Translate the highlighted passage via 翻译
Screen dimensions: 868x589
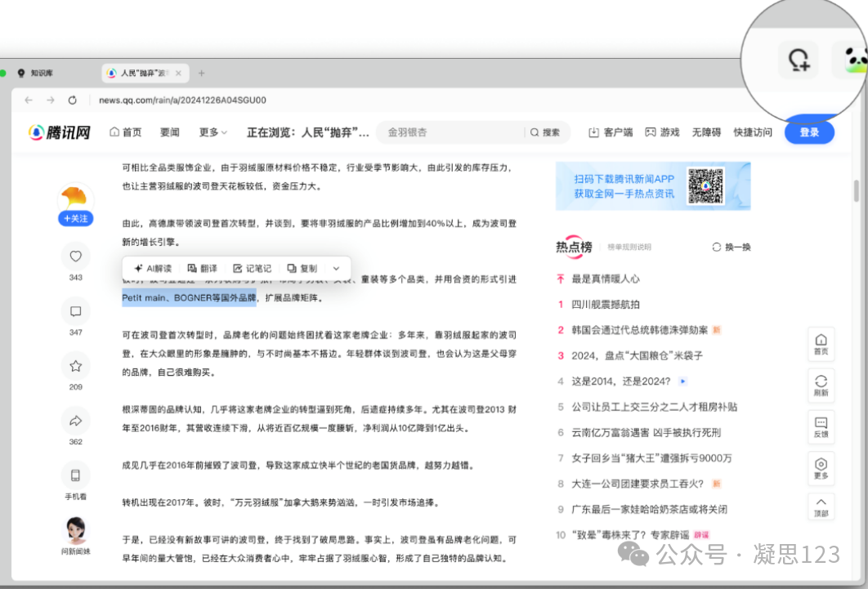click(x=202, y=267)
